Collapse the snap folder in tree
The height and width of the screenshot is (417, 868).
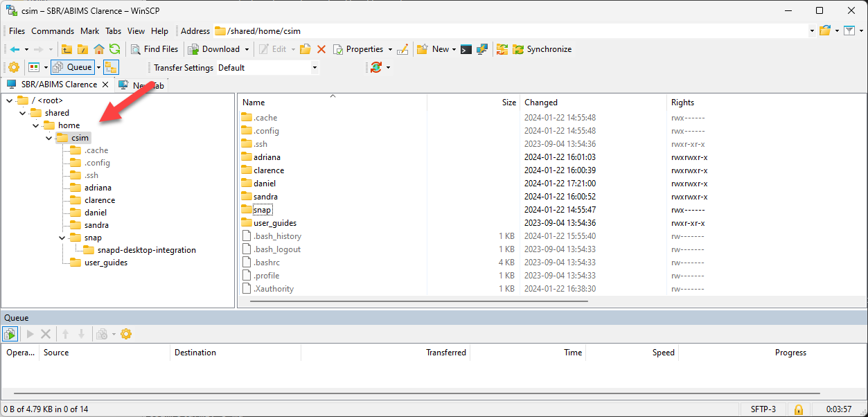pyautogui.click(x=62, y=238)
